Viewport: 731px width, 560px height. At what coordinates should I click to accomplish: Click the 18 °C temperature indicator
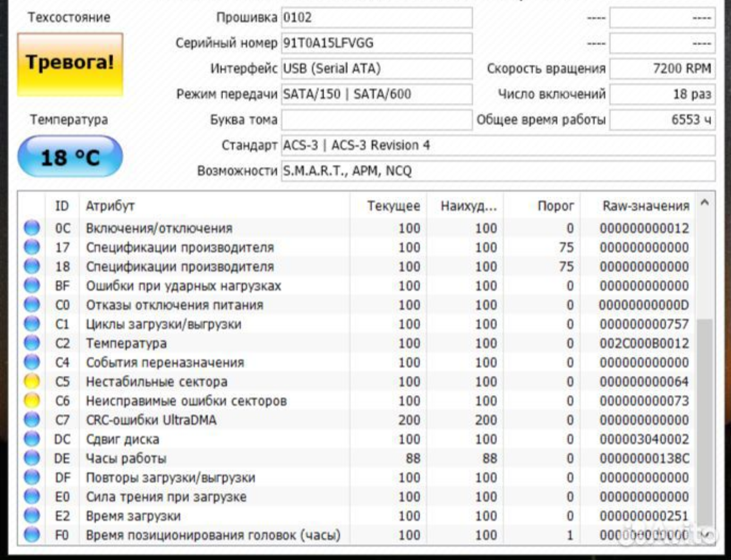pos(70,157)
